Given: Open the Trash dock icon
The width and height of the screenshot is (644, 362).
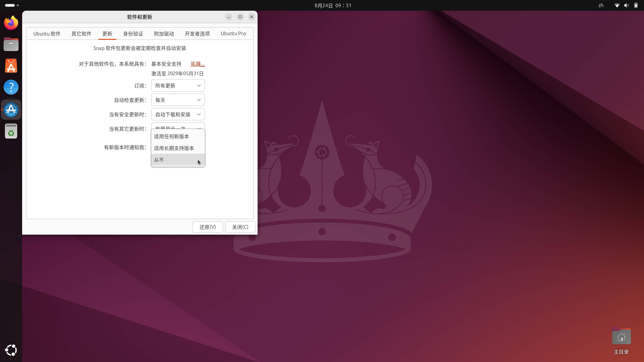Looking at the screenshot, I should pos(11,131).
